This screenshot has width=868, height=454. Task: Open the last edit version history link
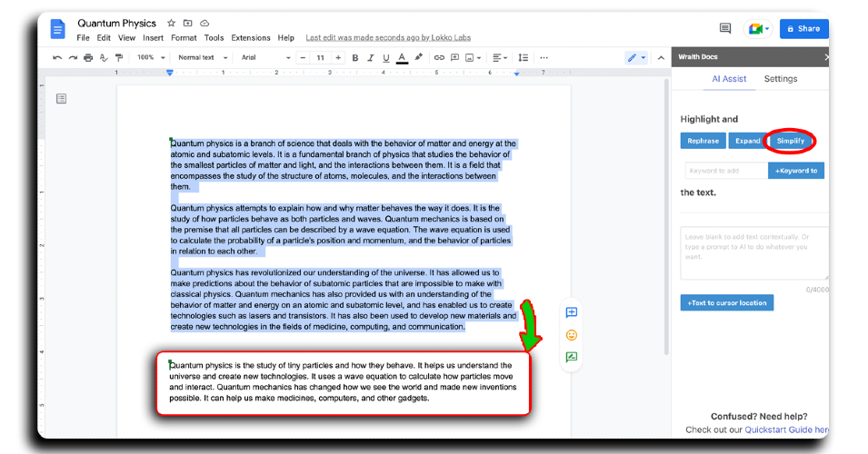388,37
